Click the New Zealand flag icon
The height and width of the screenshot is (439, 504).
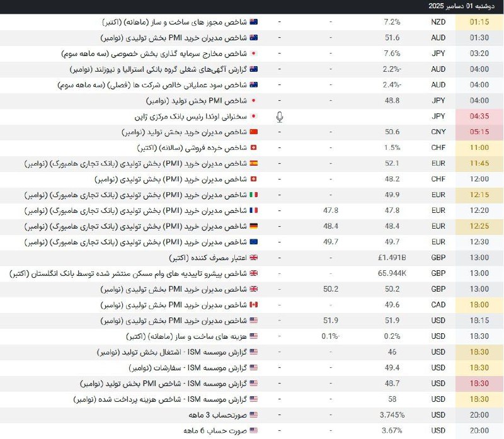coord(253,22)
